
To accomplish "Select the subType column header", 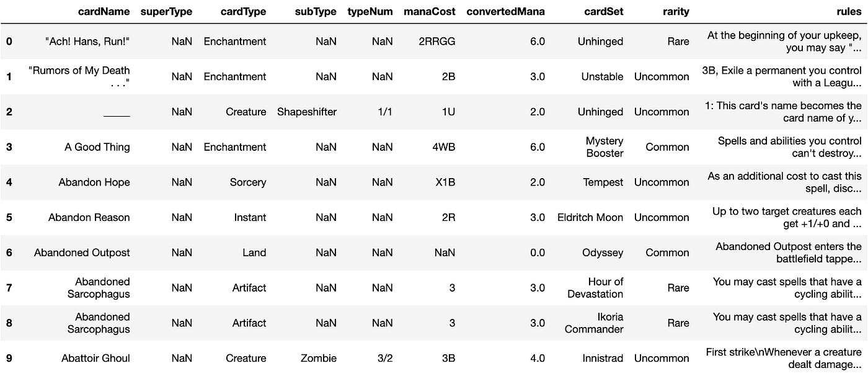I will 316,11.
